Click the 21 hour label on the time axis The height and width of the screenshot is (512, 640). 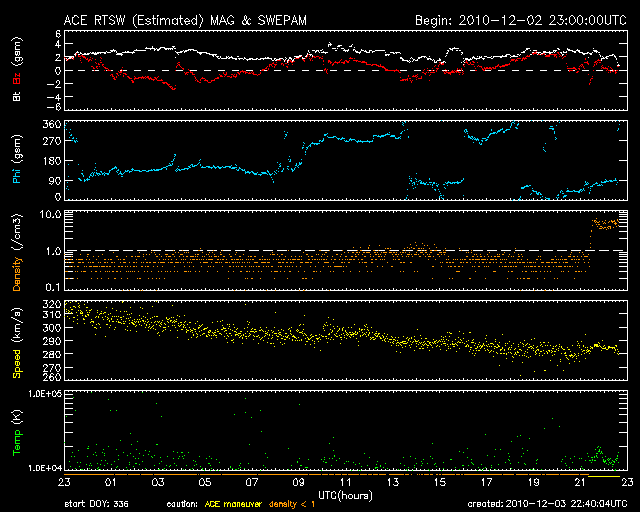(x=580, y=483)
